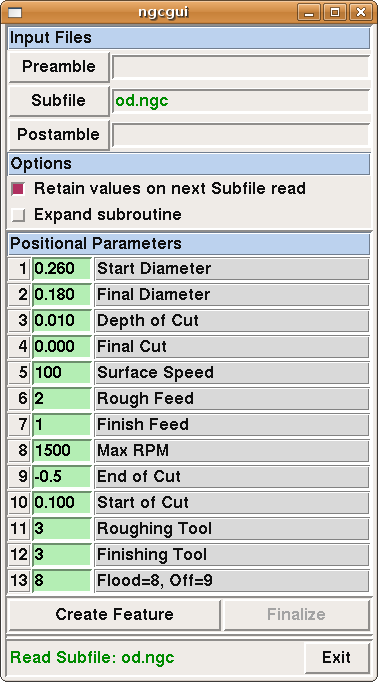Click the Depth of Cut entry field

62,321
